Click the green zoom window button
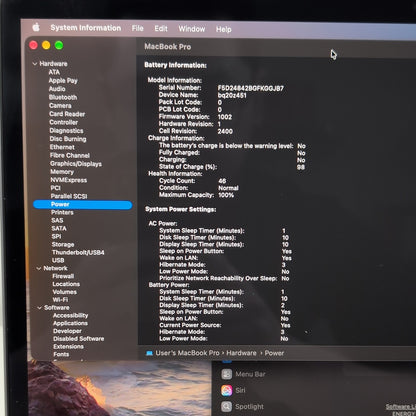Screen dimensions: 416x416 tap(59, 45)
